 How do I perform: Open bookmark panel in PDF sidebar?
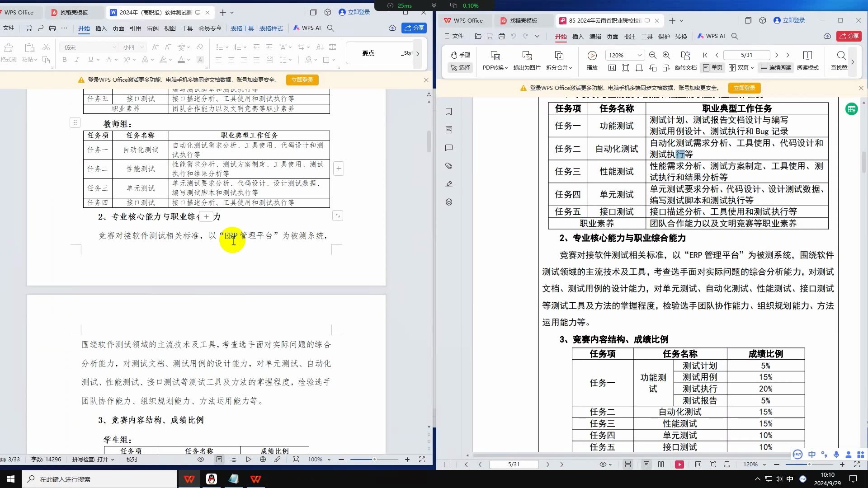(448, 112)
